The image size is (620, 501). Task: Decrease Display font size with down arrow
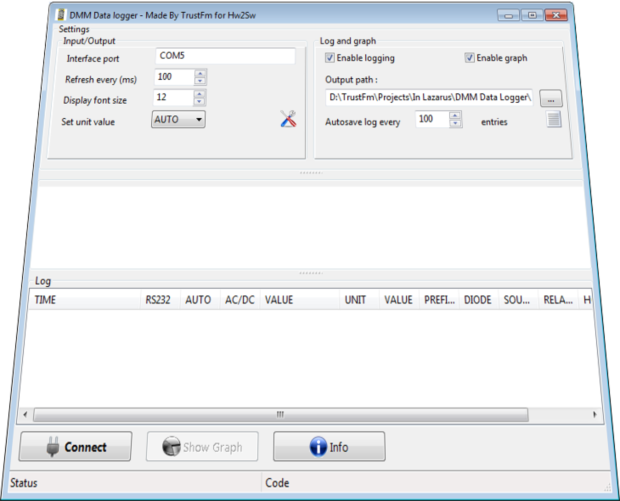(200, 101)
